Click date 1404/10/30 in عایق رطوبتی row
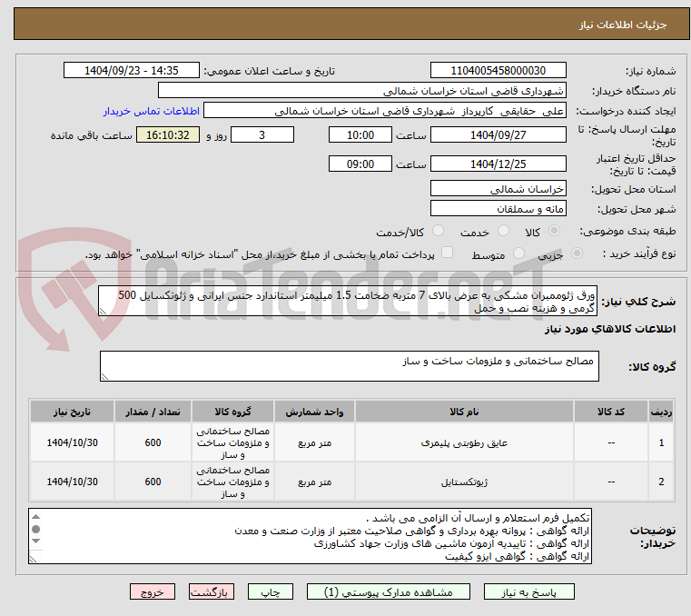Image resolution: width=691 pixels, height=616 pixels. click(x=72, y=442)
